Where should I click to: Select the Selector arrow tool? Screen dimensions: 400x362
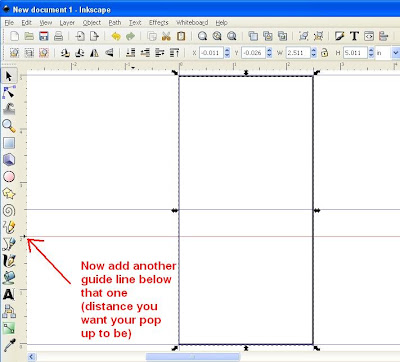9,76
